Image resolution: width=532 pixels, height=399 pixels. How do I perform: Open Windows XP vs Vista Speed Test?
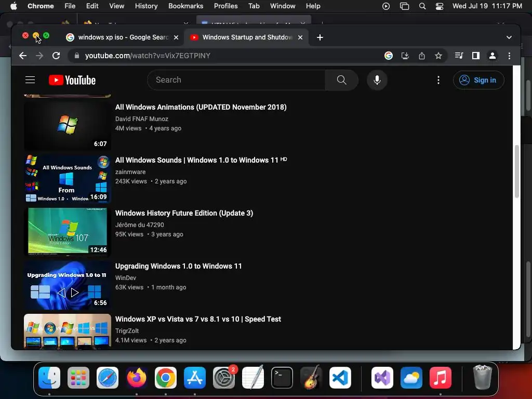pyautogui.click(x=198, y=319)
